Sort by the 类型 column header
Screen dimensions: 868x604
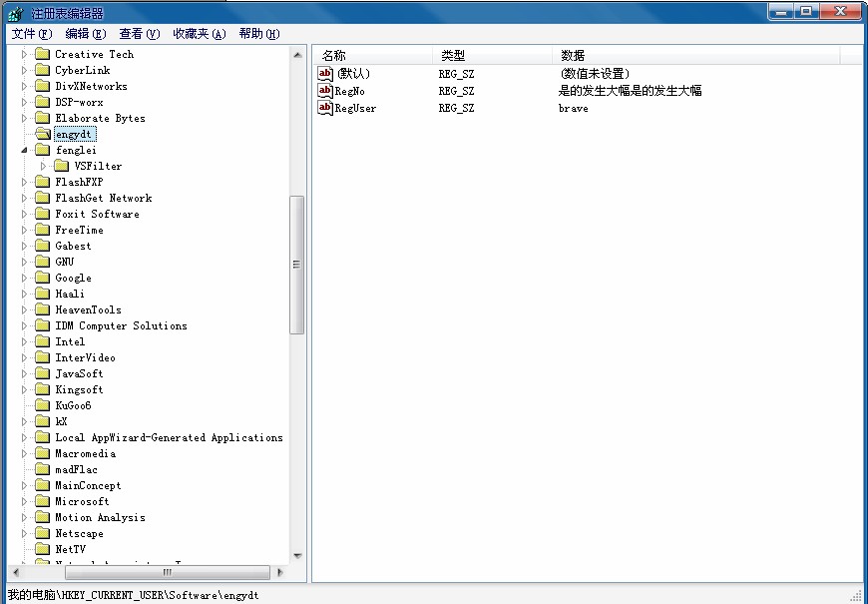click(492, 55)
